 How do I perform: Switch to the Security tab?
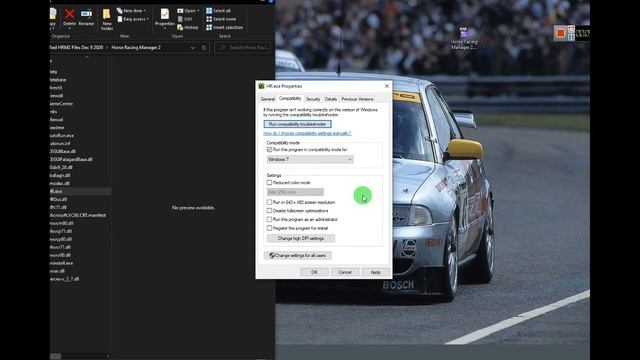(313, 99)
